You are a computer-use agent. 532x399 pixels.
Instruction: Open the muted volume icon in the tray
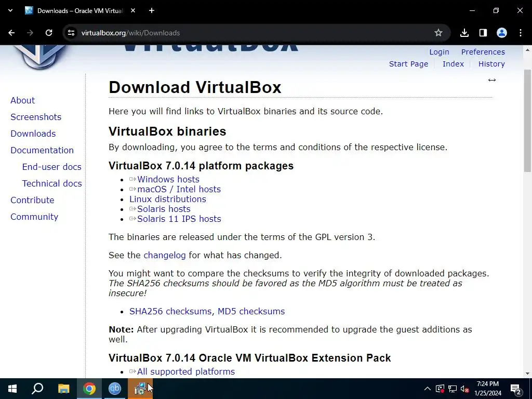(x=465, y=389)
